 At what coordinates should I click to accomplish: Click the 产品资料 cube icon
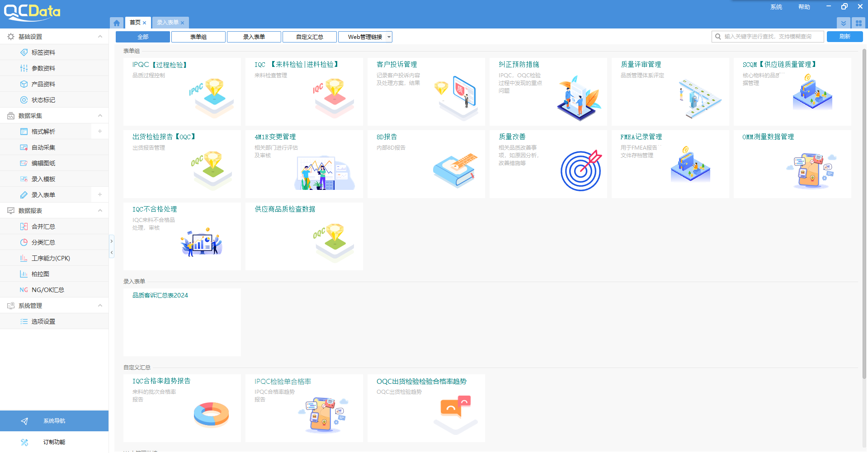click(x=24, y=84)
